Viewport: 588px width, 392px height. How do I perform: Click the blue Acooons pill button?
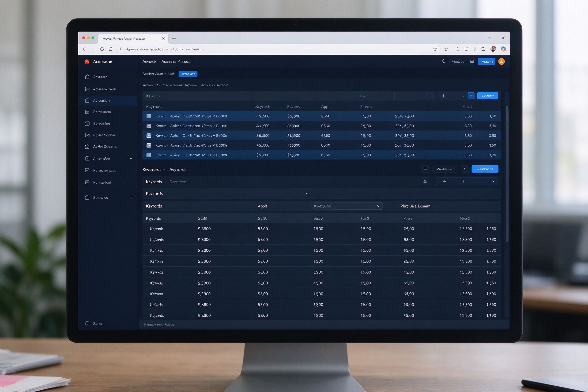click(188, 74)
